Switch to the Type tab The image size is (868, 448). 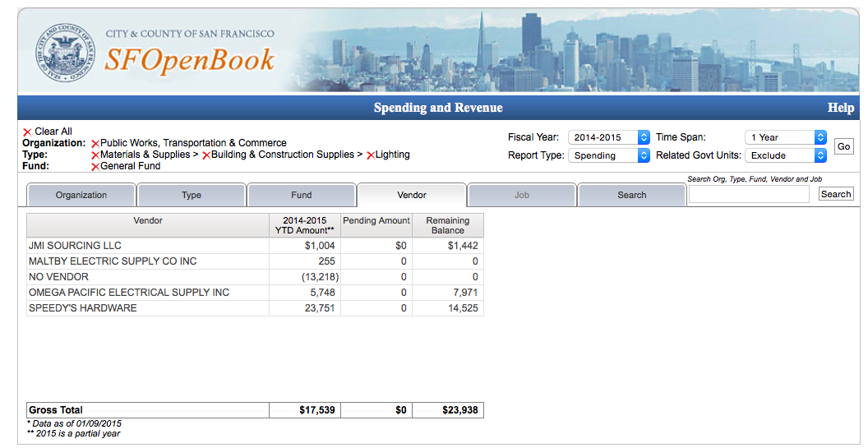192,195
